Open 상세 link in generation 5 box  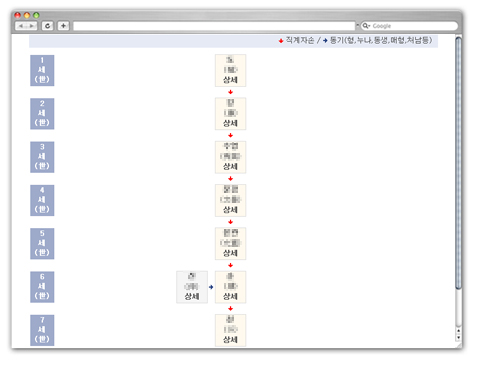[230, 253]
